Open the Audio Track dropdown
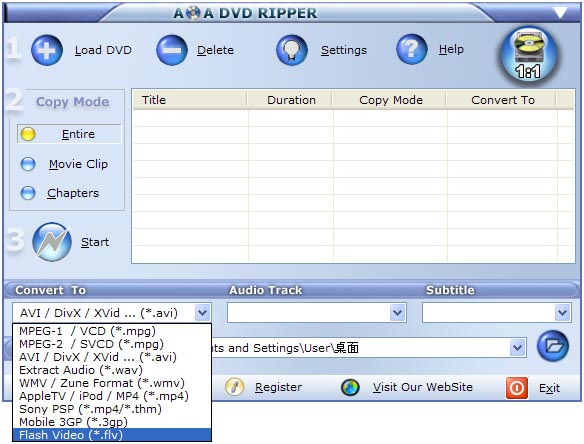584x444 pixels. (x=397, y=313)
